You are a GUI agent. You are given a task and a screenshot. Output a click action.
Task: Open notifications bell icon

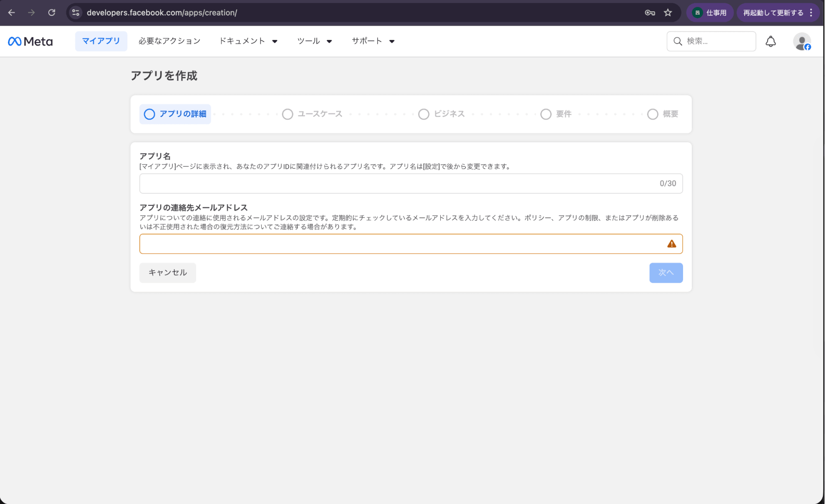tap(770, 41)
